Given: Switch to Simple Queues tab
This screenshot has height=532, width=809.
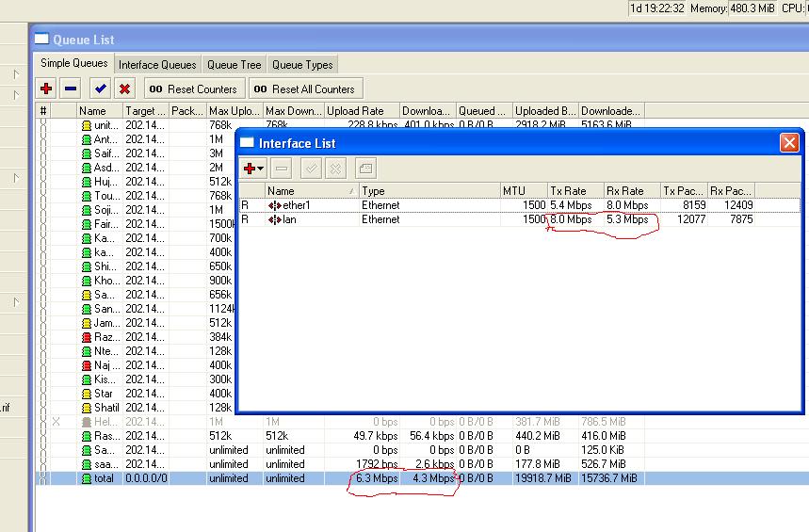Looking at the screenshot, I should (74, 63).
